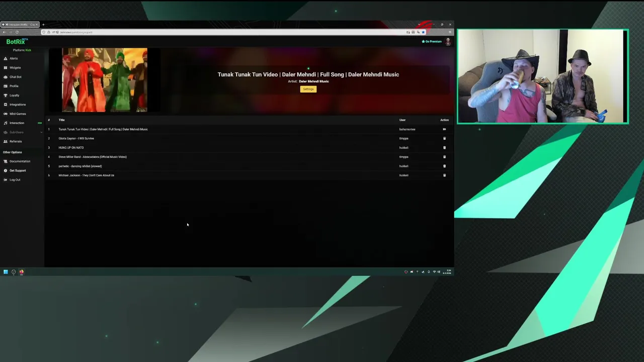This screenshot has width=644, height=362.
Task: Open the browser hamburger menu
Action: (x=450, y=32)
